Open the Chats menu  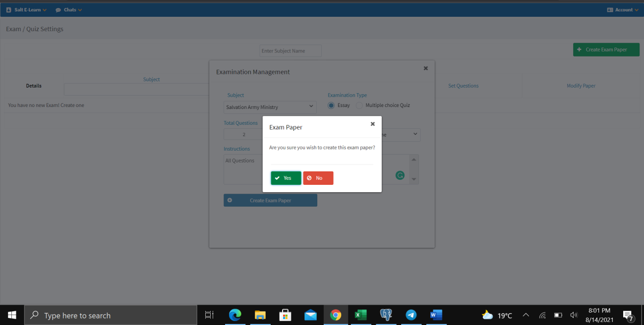tap(69, 10)
